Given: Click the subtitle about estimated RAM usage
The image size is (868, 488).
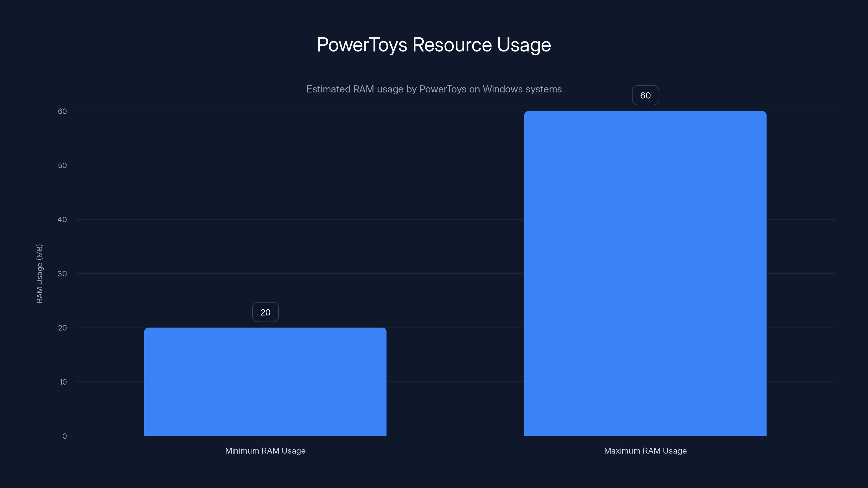Looking at the screenshot, I should (434, 89).
